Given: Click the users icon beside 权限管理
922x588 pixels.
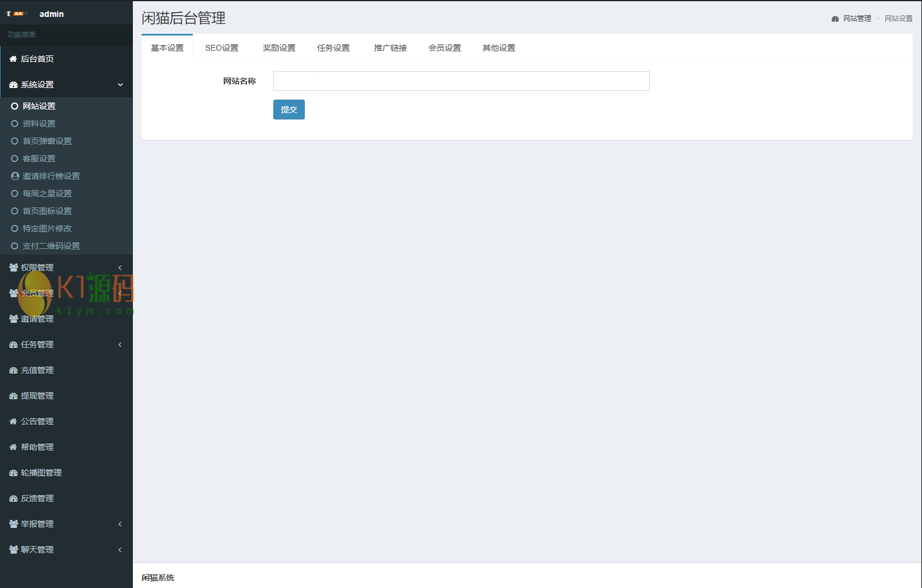Looking at the screenshot, I should 13,267.
